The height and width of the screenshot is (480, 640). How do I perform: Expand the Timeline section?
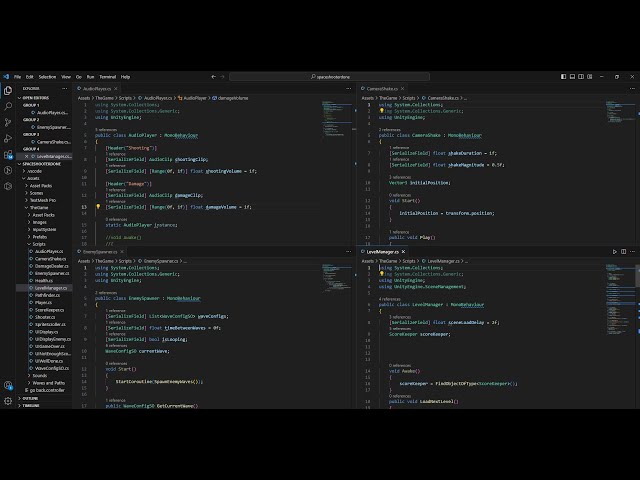[x=44, y=406]
